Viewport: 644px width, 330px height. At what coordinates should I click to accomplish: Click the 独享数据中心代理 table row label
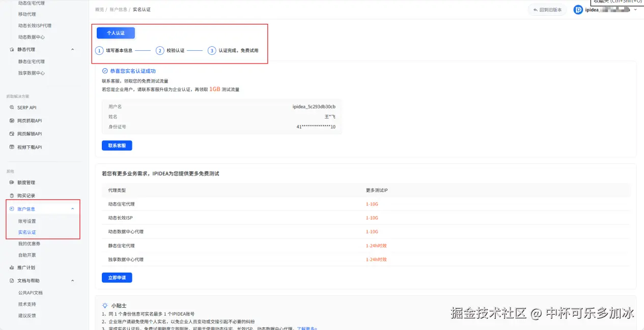(126, 259)
